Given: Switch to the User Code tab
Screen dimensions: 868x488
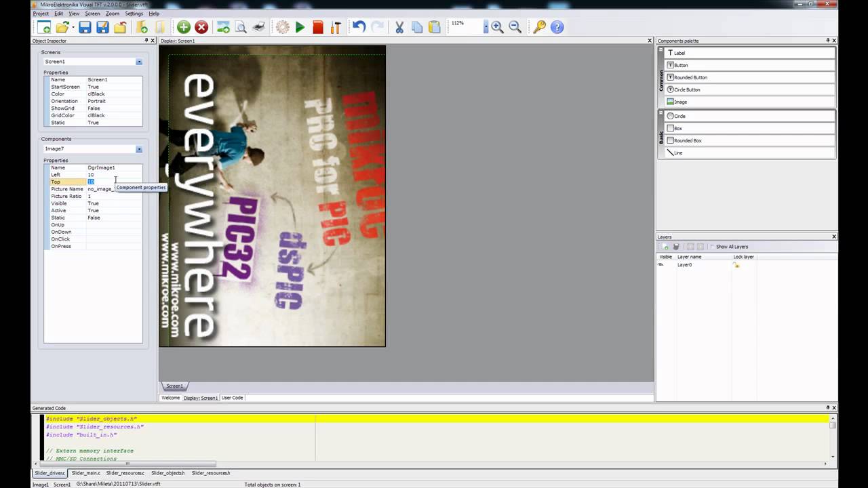Looking at the screenshot, I should click(x=232, y=398).
